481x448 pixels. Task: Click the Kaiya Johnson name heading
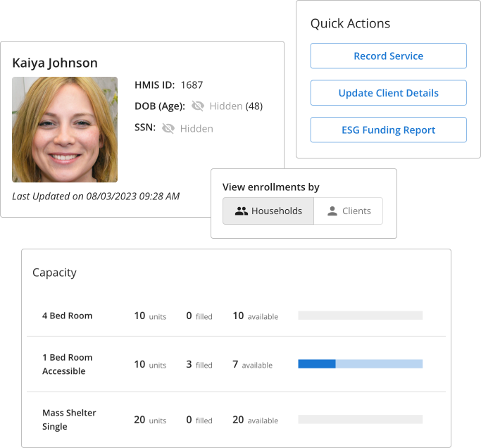[55, 63]
